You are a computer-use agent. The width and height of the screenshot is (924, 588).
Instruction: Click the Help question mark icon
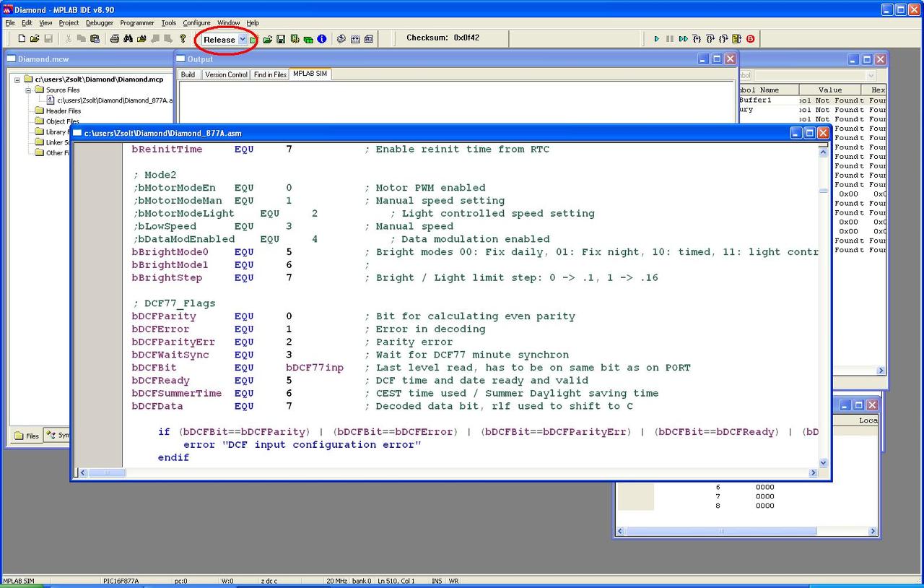pyautogui.click(x=183, y=39)
